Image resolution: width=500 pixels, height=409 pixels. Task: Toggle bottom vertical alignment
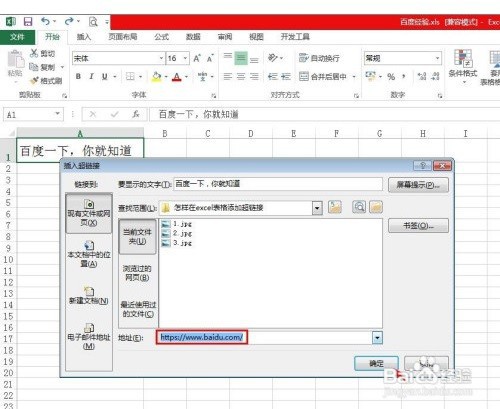click(254, 60)
